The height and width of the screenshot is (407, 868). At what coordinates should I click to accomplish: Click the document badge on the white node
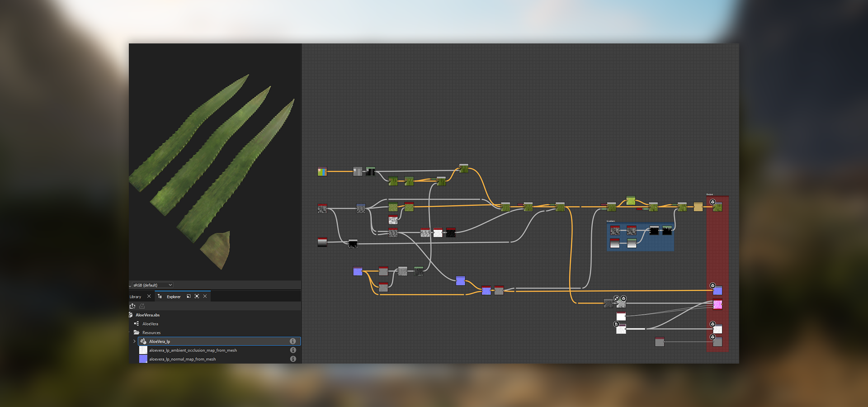point(616,324)
